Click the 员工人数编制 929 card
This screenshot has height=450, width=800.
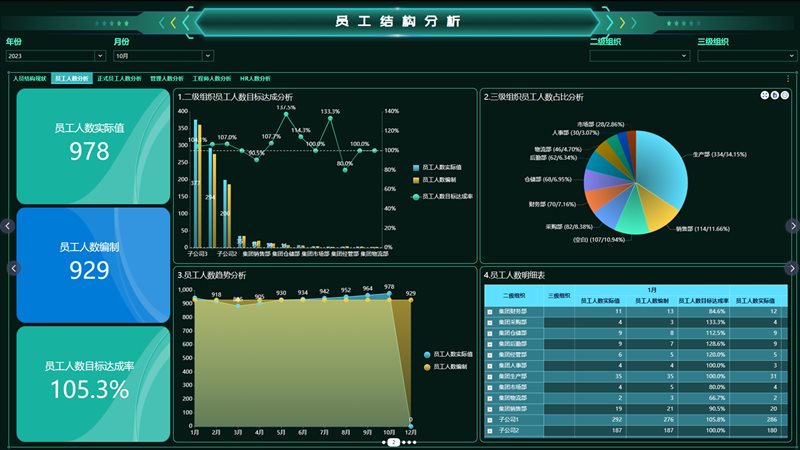pos(93,265)
